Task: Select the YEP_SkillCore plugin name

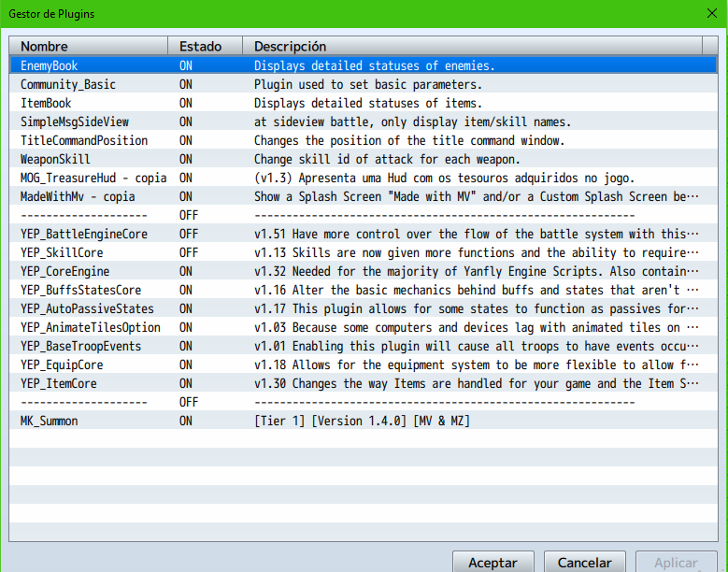Action: coord(62,252)
